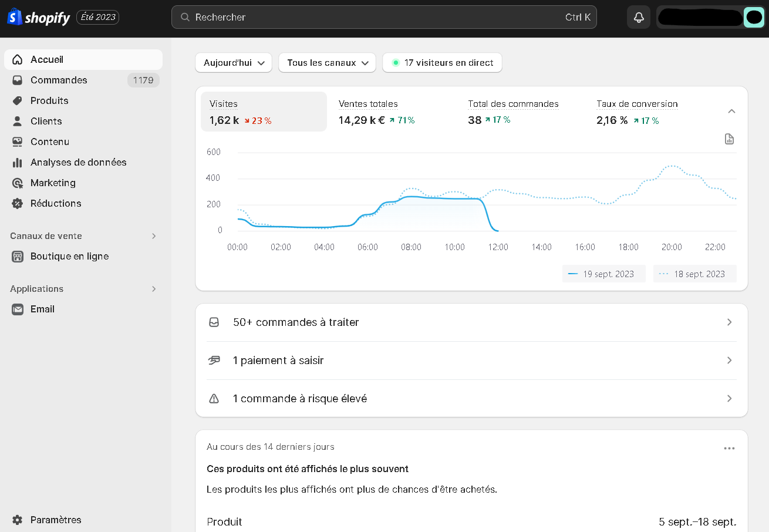Click the Réductions badge icon
Viewport: 769px width, 532px height.
pos(18,204)
